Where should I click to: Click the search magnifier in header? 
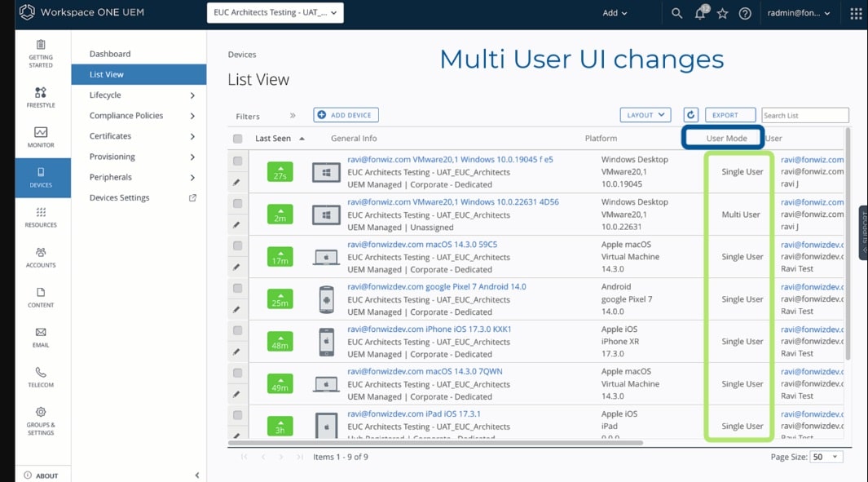(676, 13)
